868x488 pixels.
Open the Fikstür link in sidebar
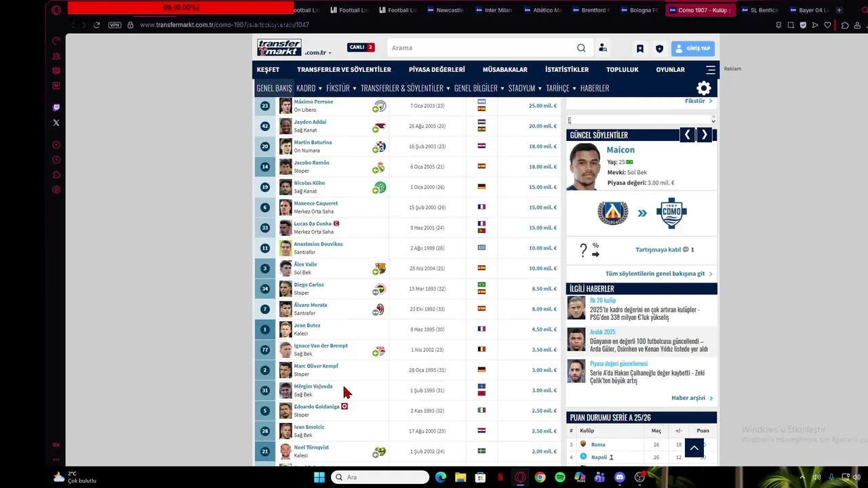click(695, 101)
